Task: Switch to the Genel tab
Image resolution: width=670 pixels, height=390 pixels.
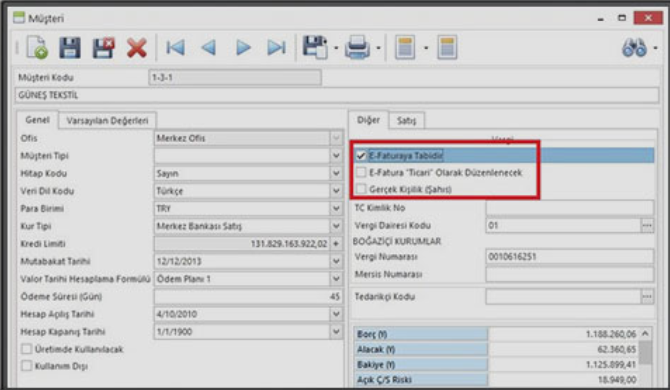Action: coord(37,120)
